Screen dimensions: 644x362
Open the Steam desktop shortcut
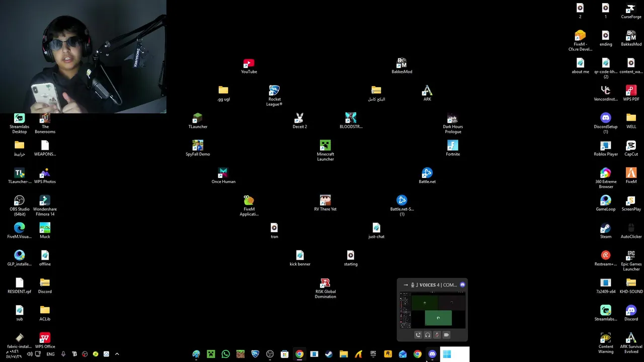(x=605, y=231)
